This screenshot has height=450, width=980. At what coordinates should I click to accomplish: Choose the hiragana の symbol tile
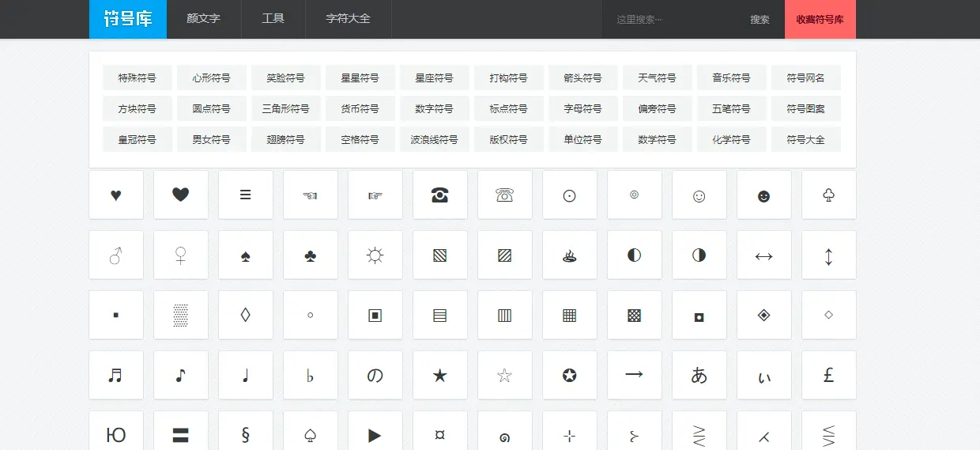click(375, 375)
